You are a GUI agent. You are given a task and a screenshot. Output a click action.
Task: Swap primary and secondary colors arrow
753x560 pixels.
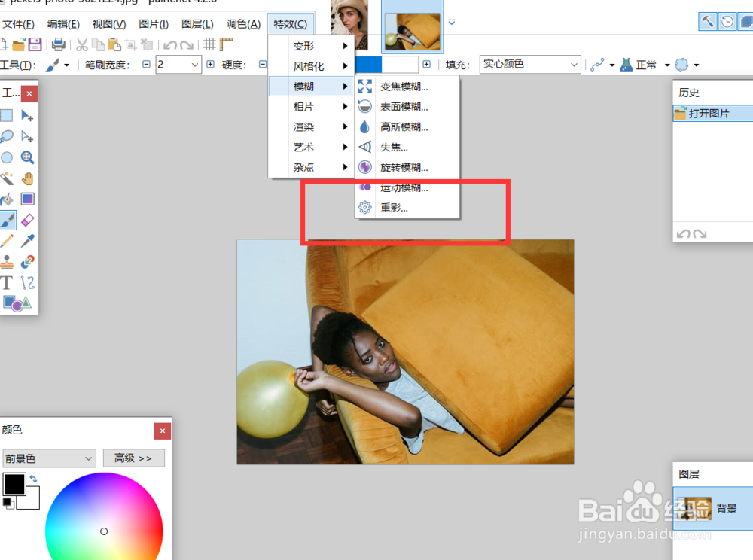(x=33, y=479)
